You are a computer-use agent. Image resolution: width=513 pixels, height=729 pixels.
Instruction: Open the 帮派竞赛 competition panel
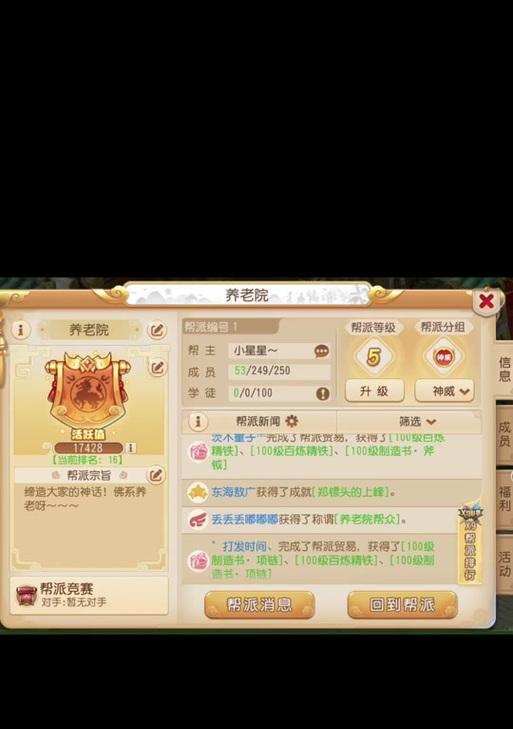(x=89, y=596)
